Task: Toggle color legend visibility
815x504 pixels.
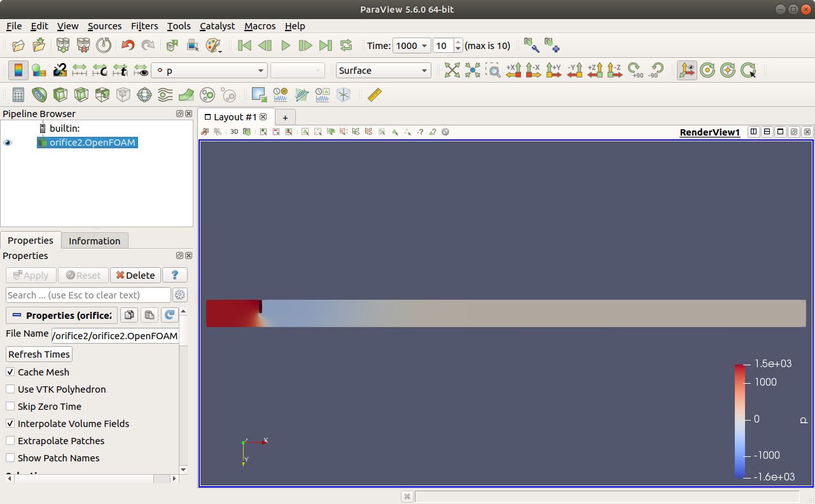Action: (x=18, y=70)
